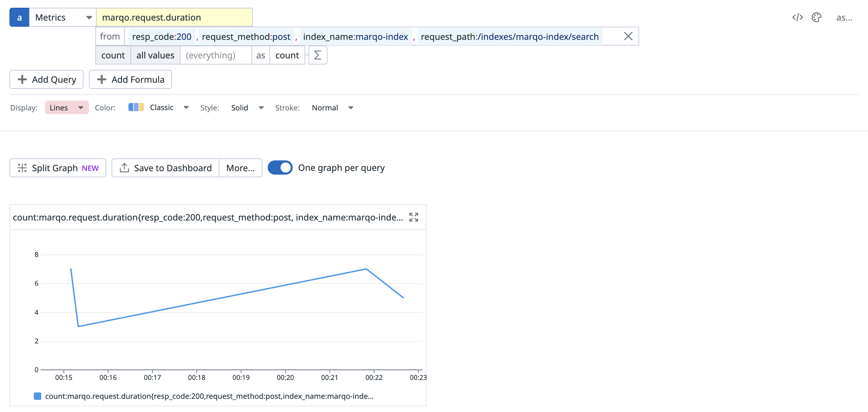The width and height of the screenshot is (868, 412).
Task: Toggle legend series color square
Action: (38, 396)
